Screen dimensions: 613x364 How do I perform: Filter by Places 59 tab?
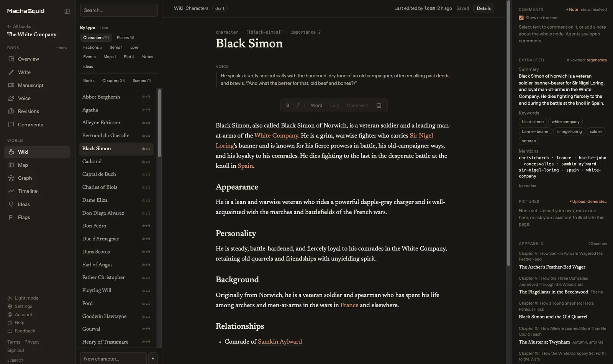(125, 38)
